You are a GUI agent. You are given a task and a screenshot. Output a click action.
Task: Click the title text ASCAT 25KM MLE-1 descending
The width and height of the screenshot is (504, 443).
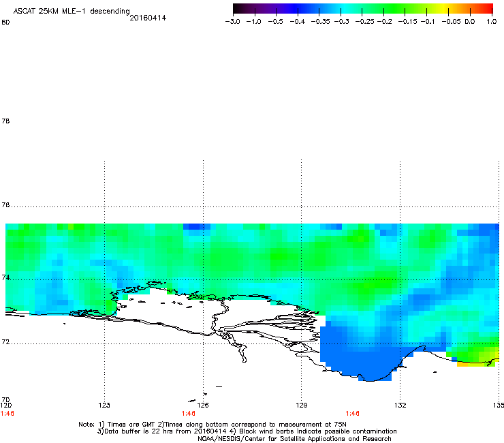pos(72,12)
